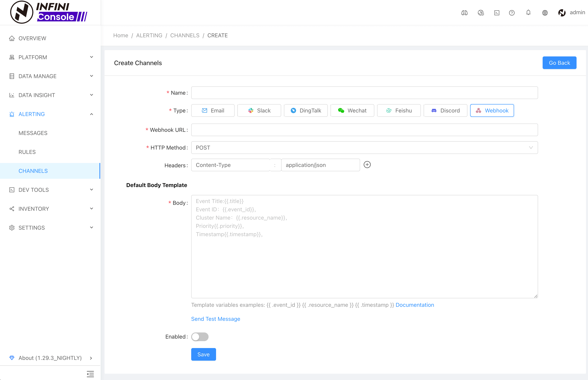Go to MESSAGES in sidebar

(x=33, y=133)
